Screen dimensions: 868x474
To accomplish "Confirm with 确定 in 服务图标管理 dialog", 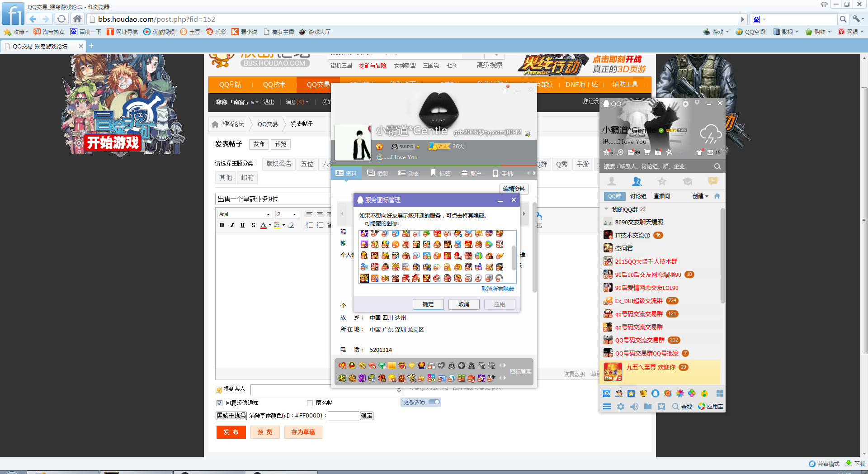I will point(428,304).
